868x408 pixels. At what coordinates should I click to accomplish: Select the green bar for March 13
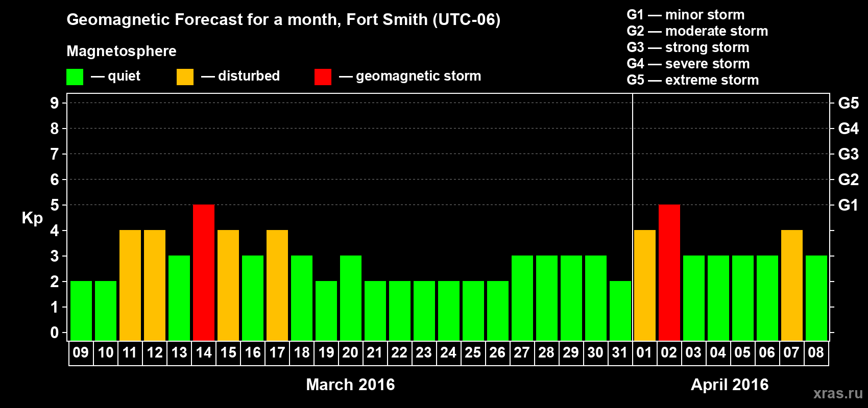(179, 298)
